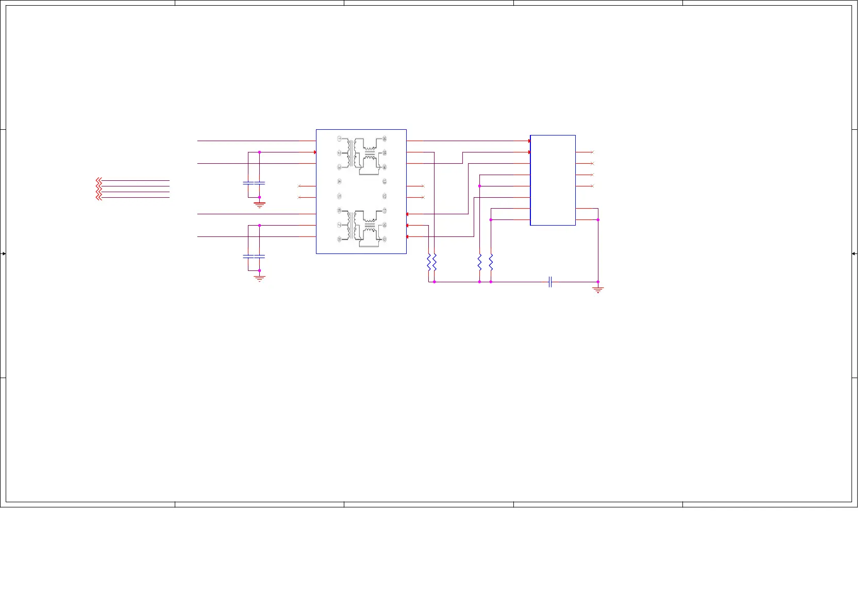Click the upper no-connect mark left of the transformer block
This screenshot has width=868, height=613.
tap(299, 186)
